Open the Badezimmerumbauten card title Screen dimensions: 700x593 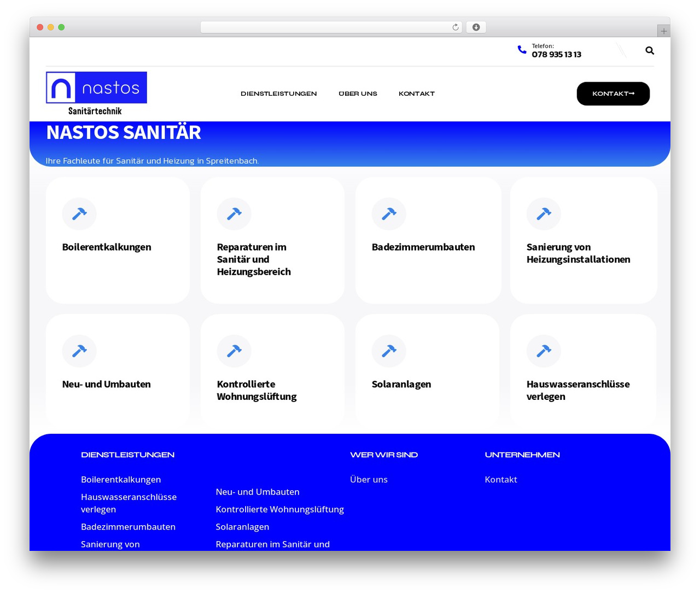423,247
